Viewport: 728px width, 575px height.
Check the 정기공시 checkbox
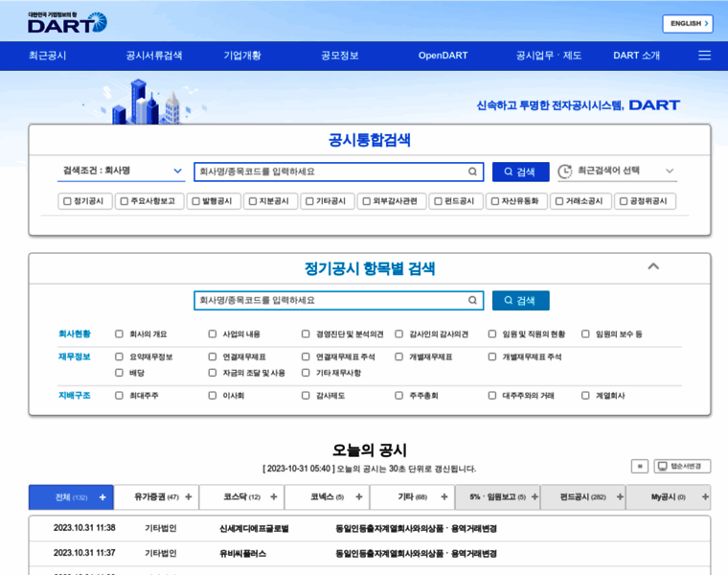pos(67,201)
